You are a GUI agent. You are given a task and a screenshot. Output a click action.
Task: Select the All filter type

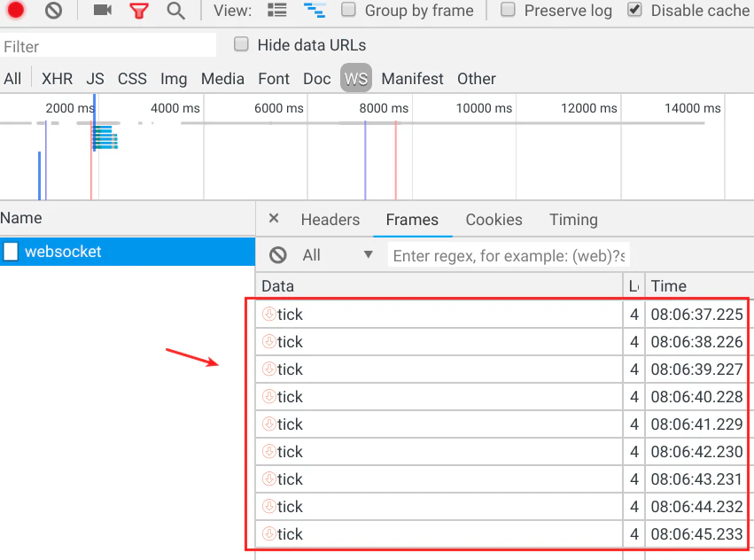[12, 79]
